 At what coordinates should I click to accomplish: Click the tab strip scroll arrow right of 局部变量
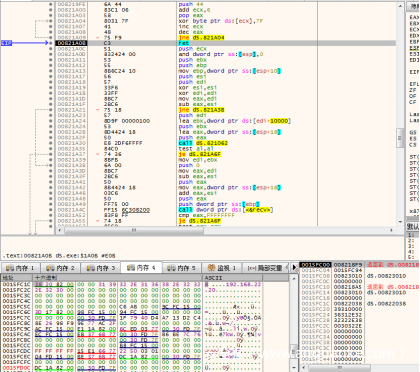[294, 268]
